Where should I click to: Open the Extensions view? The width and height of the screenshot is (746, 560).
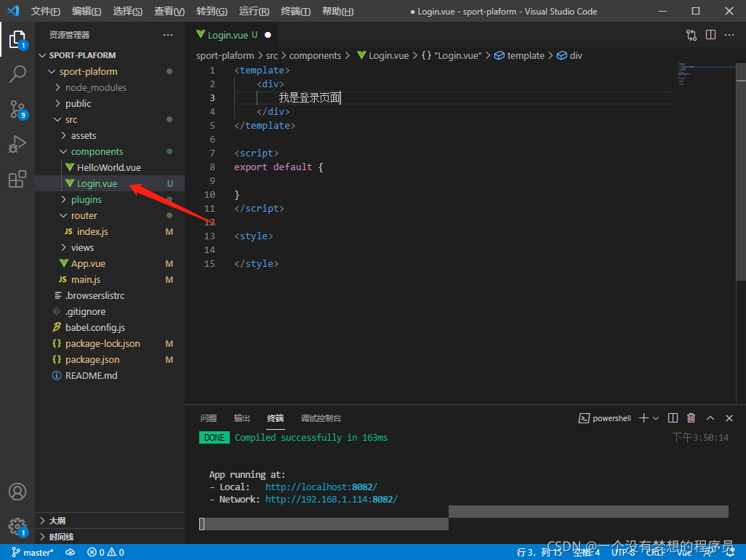[x=17, y=180]
